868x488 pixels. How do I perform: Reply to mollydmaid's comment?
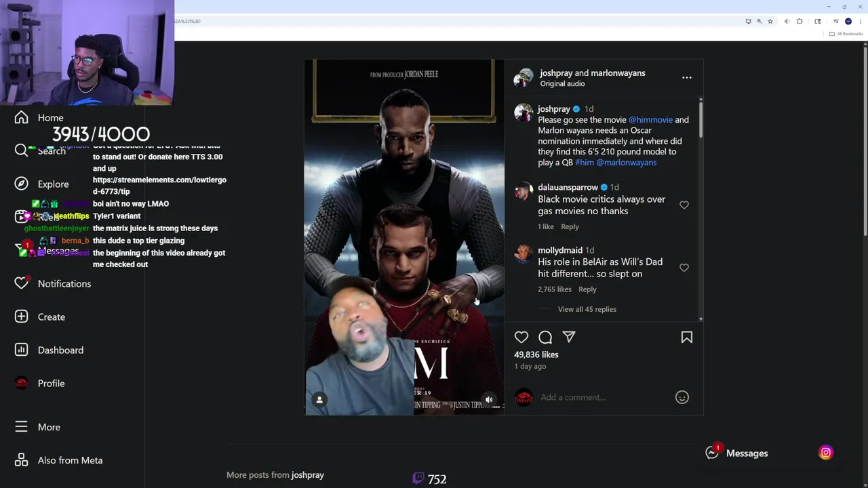[587, 289]
